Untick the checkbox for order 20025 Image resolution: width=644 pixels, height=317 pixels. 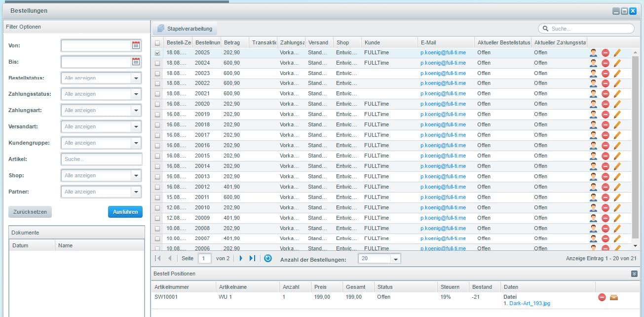point(157,53)
